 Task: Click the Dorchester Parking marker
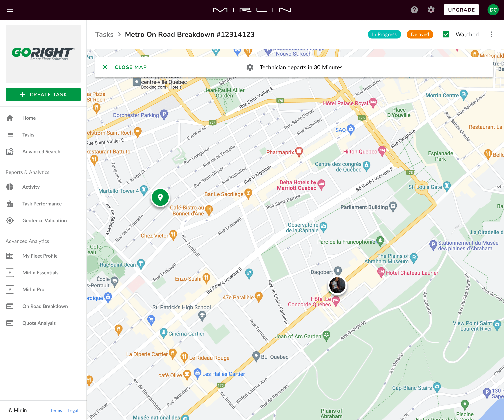[164, 114]
